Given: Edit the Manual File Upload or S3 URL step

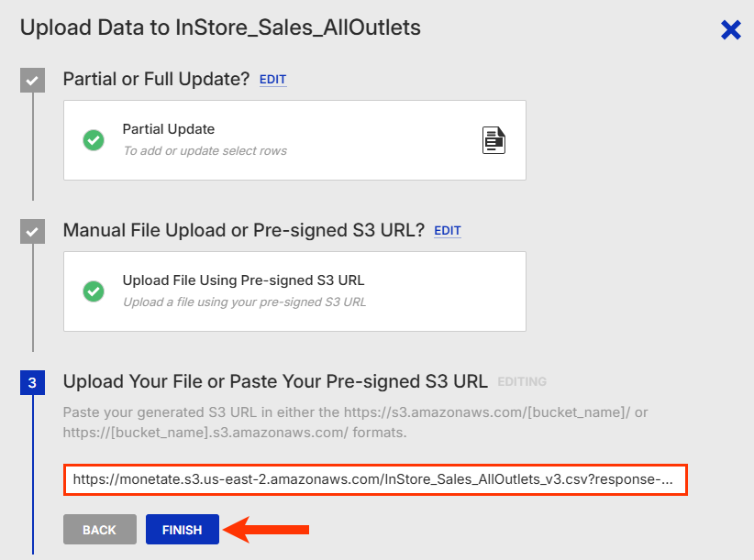Looking at the screenshot, I should click(447, 231).
